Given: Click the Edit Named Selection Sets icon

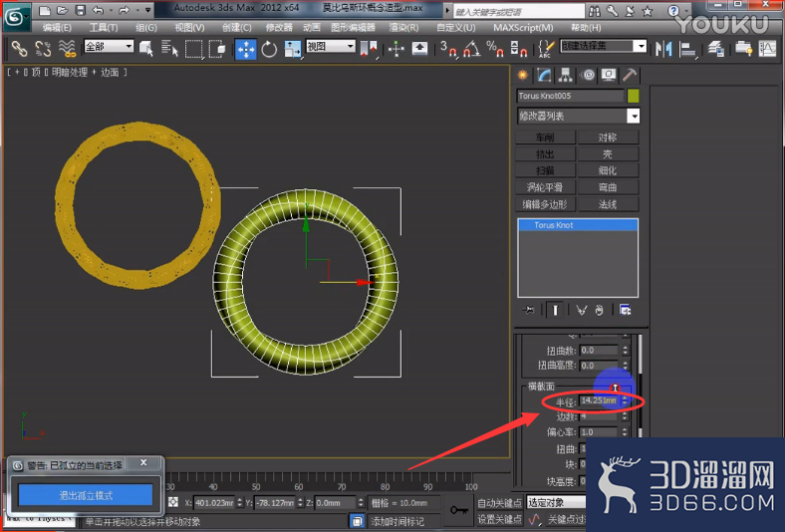Looking at the screenshot, I should [x=546, y=49].
